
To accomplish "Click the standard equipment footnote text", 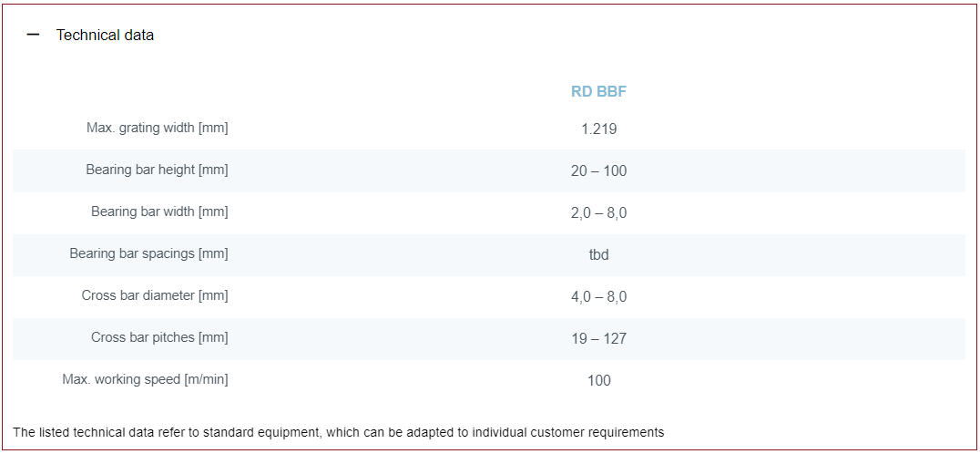I will [339, 432].
